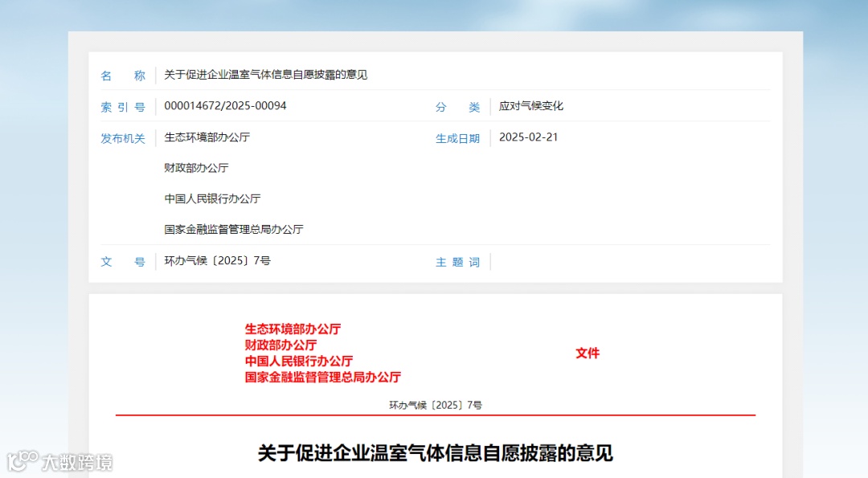Click the index number 000014672/2025-00094
Image resolution: width=868 pixels, height=478 pixels.
tap(225, 106)
